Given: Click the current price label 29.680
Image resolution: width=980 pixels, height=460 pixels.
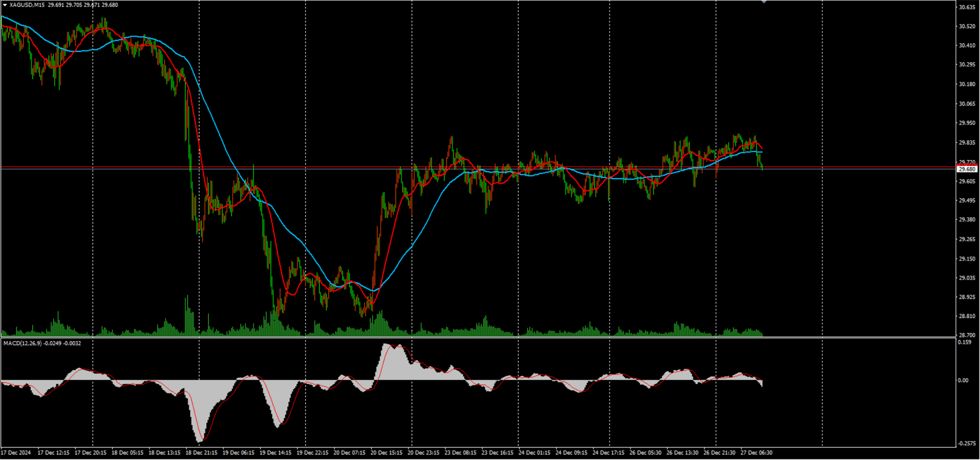Looking at the screenshot, I should click(967, 169).
